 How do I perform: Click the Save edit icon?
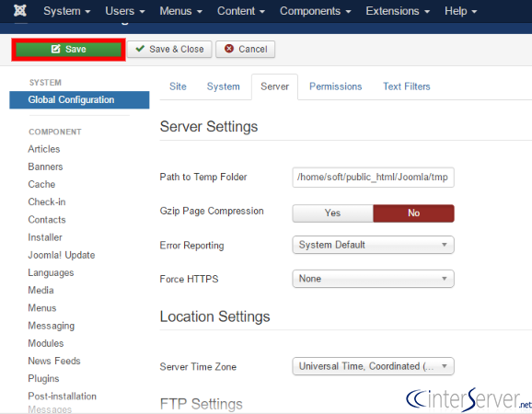pos(55,49)
